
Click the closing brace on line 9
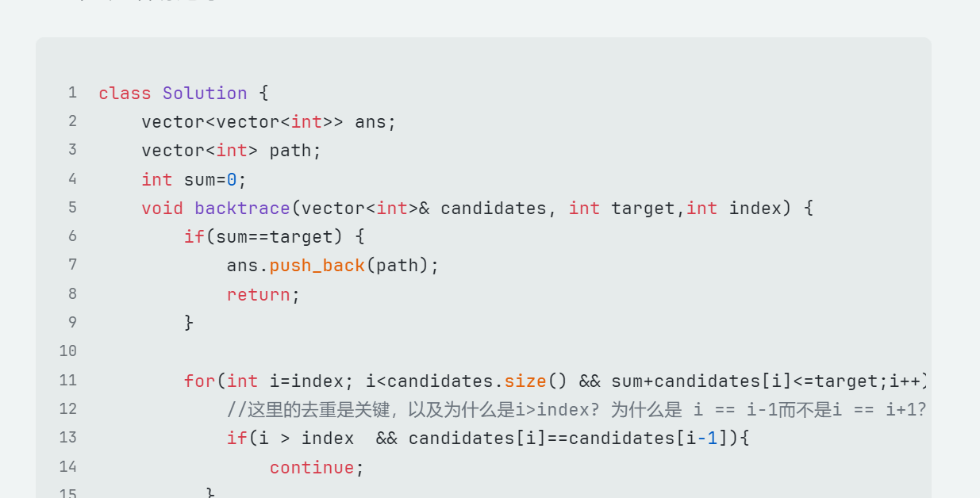pyautogui.click(x=189, y=323)
